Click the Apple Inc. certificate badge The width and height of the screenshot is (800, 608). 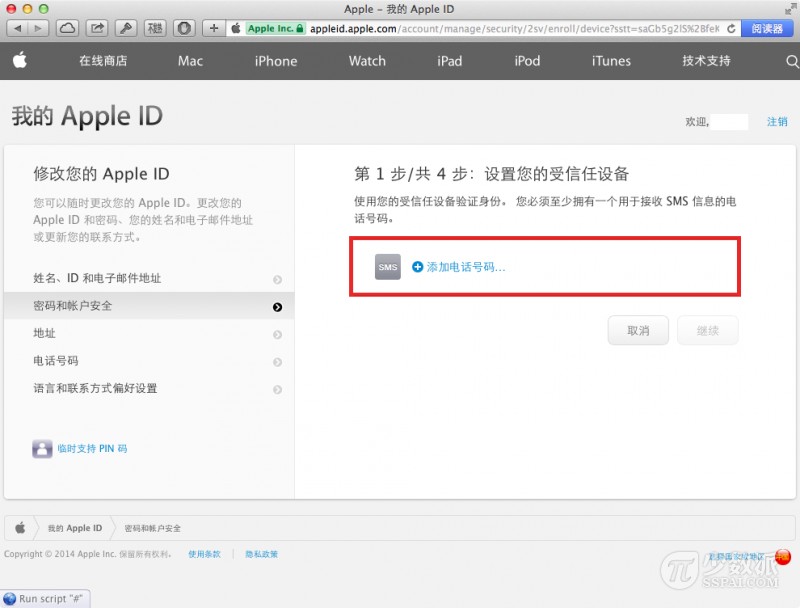276,29
